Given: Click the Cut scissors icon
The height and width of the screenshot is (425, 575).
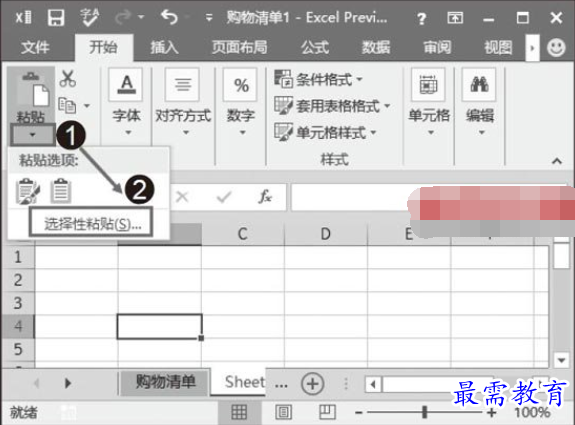Looking at the screenshot, I should [68, 78].
